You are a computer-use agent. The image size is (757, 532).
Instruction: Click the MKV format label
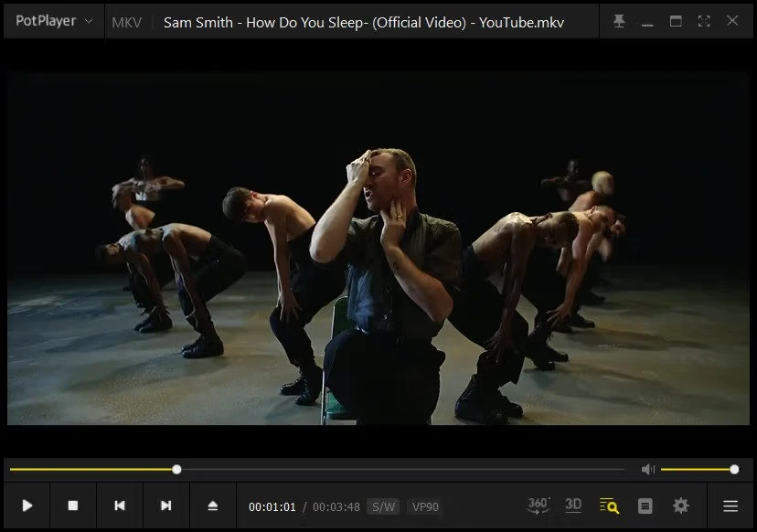[126, 22]
